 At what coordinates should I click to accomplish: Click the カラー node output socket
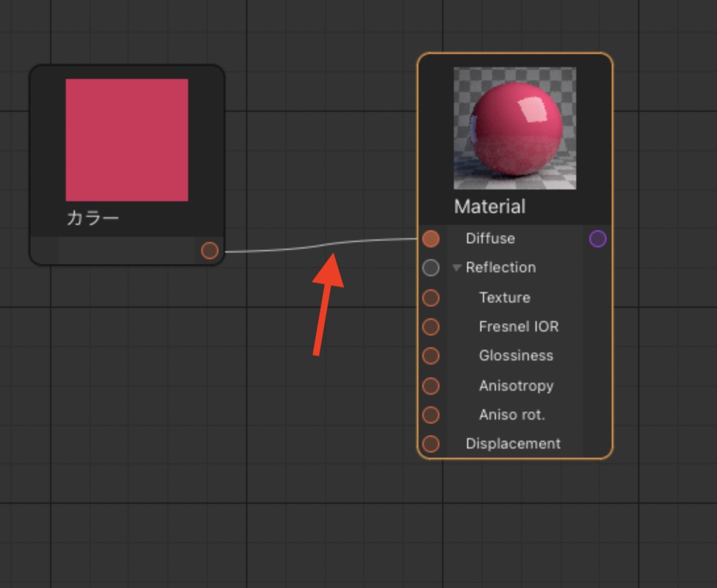click(209, 251)
